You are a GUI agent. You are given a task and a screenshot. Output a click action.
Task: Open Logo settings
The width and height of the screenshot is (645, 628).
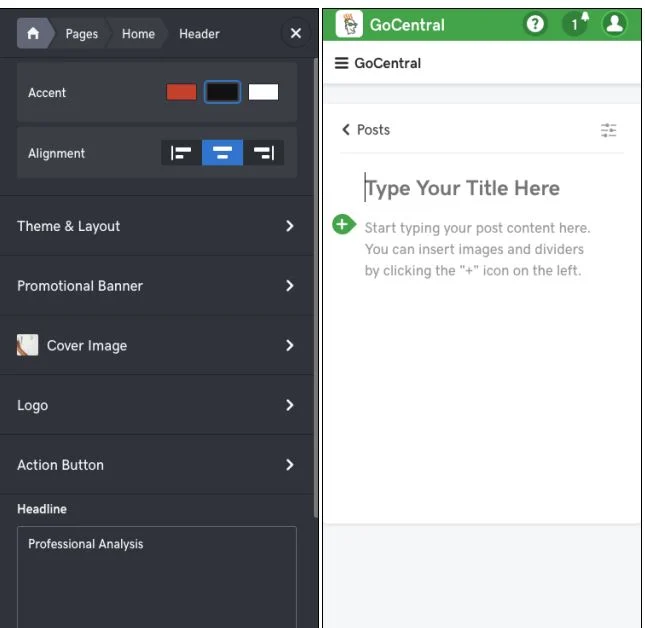click(156, 405)
